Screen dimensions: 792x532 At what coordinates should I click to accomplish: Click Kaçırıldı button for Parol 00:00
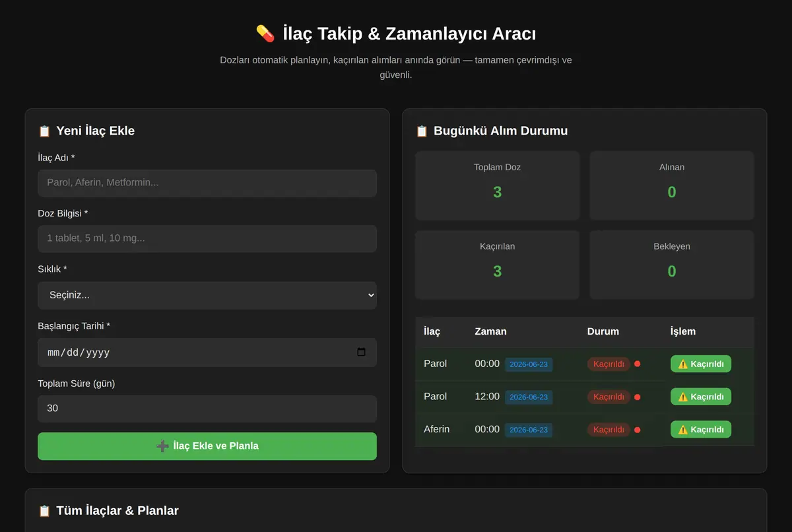701,364
